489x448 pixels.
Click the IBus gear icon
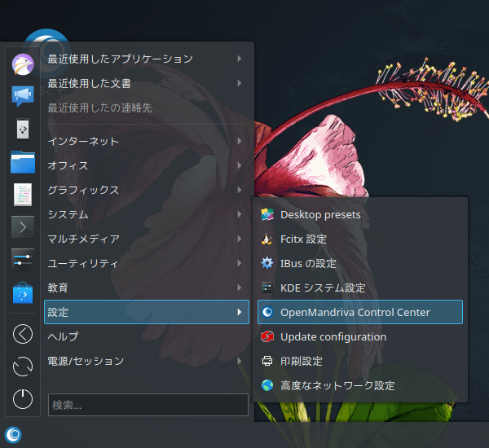pyautogui.click(x=267, y=263)
